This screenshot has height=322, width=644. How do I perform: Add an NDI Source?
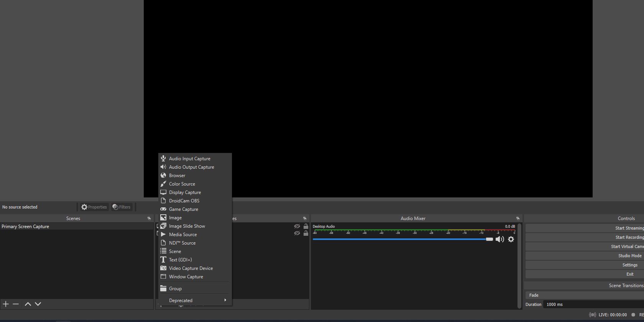coord(195,243)
